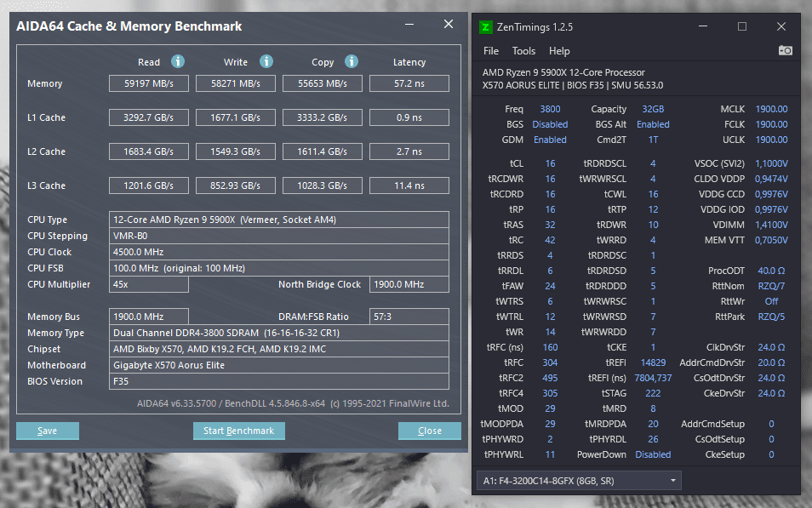Open the Tools menu in ZenTimings
The image size is (812, 508).
pos(523,51)
